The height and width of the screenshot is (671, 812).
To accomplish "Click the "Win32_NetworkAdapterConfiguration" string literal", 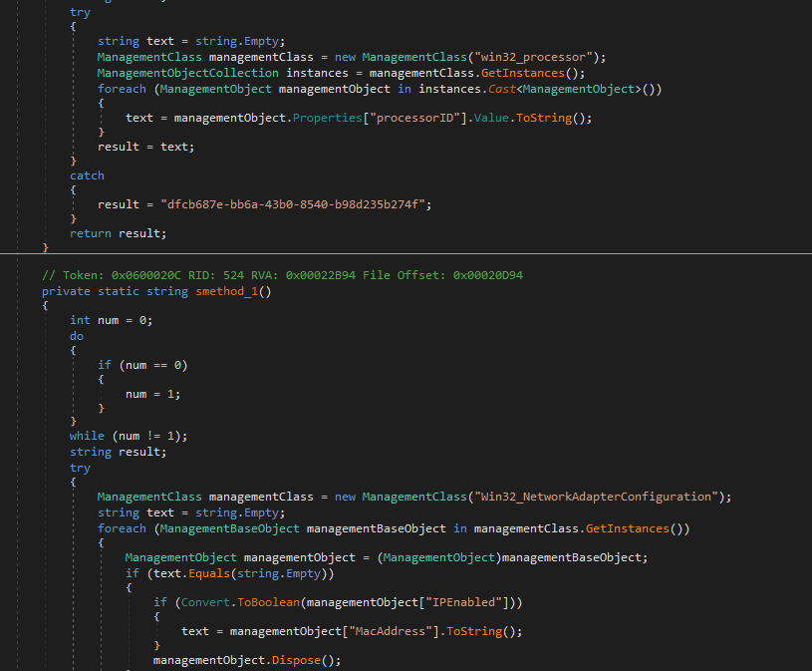I will pos(596,497).
